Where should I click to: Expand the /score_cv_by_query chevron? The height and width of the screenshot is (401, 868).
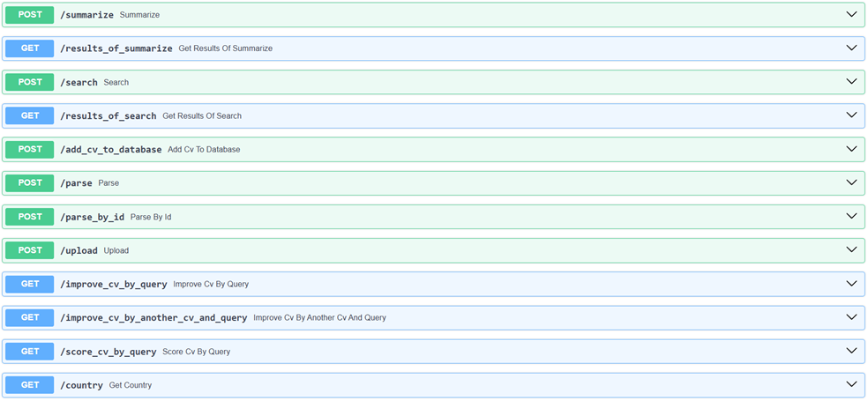(x=851, y=351)
